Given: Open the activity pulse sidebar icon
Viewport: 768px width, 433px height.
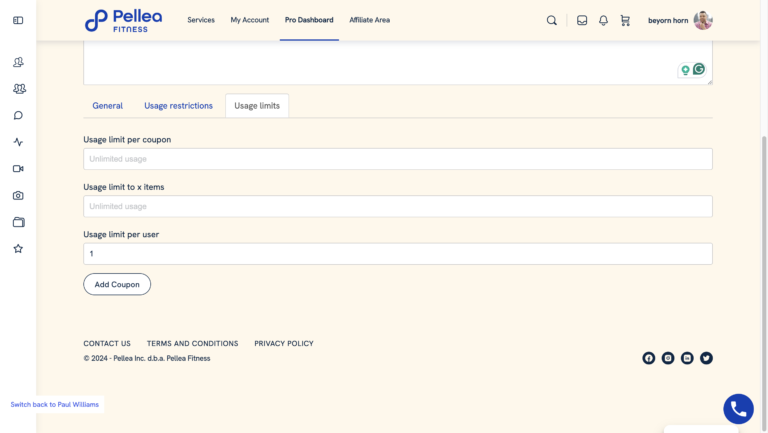Looking at the screenshot, I should 18,142.
